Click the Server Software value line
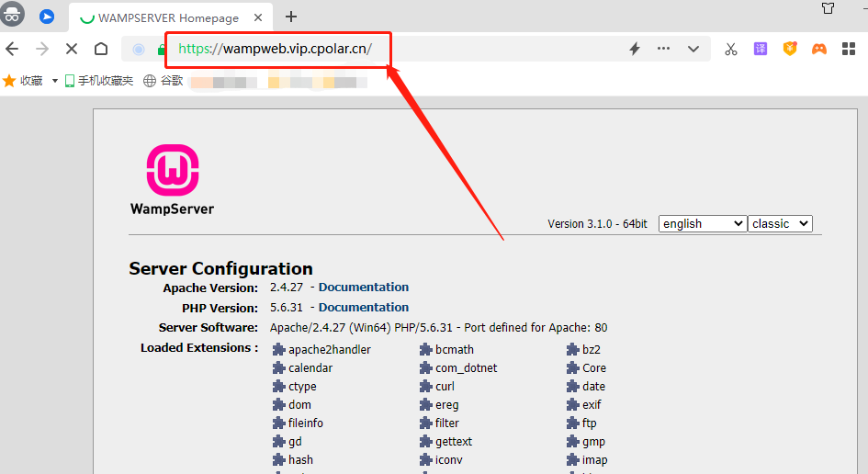Image resolution: width=868 pixels, height=474 pixels. 438,328
